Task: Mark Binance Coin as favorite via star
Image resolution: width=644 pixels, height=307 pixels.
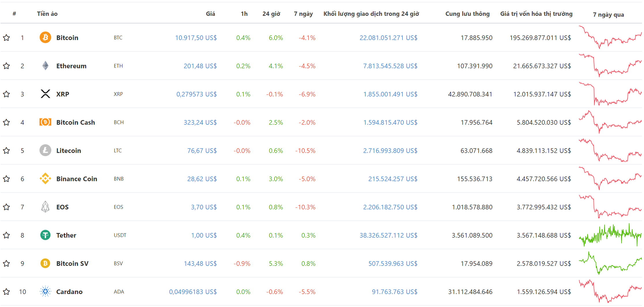Action: pos(6,178)
